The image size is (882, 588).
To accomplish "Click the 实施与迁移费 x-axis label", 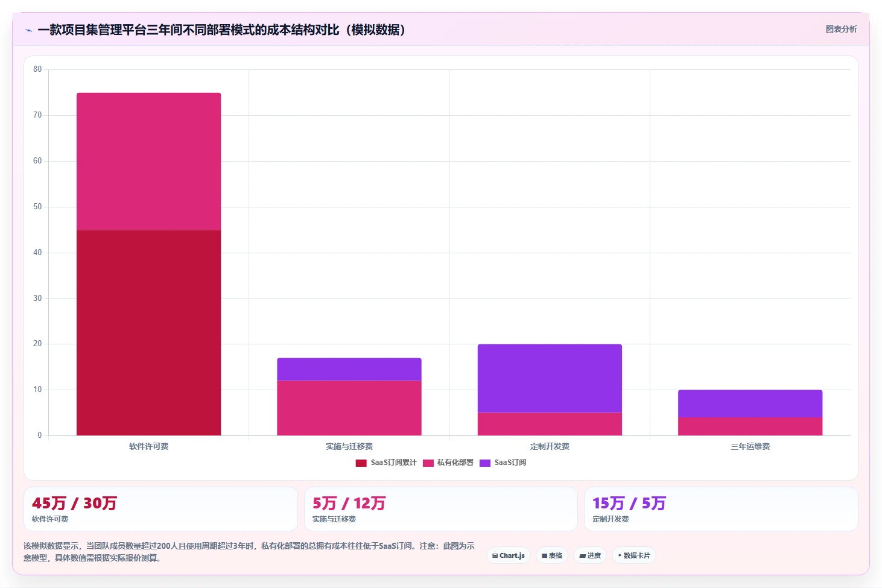I will [349, 447].
